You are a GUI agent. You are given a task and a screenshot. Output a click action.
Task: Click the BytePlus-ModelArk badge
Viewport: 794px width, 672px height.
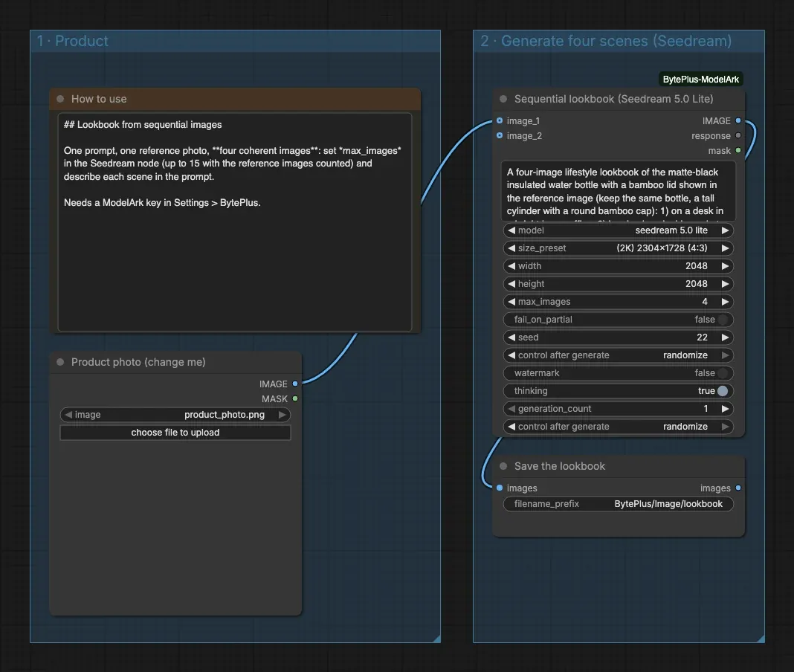(700, 79)
